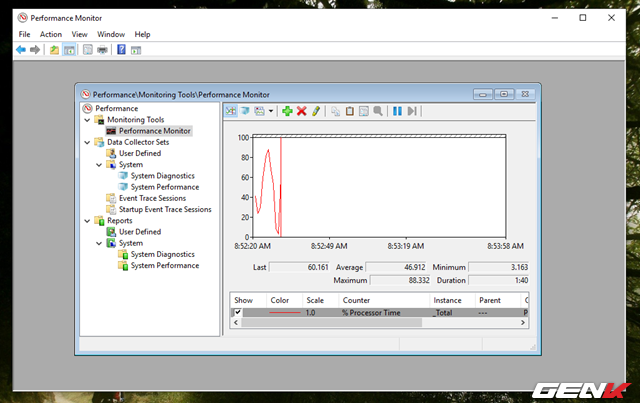Select Startup Event Trace Sessions
The image size is (640, 403).
165,209
